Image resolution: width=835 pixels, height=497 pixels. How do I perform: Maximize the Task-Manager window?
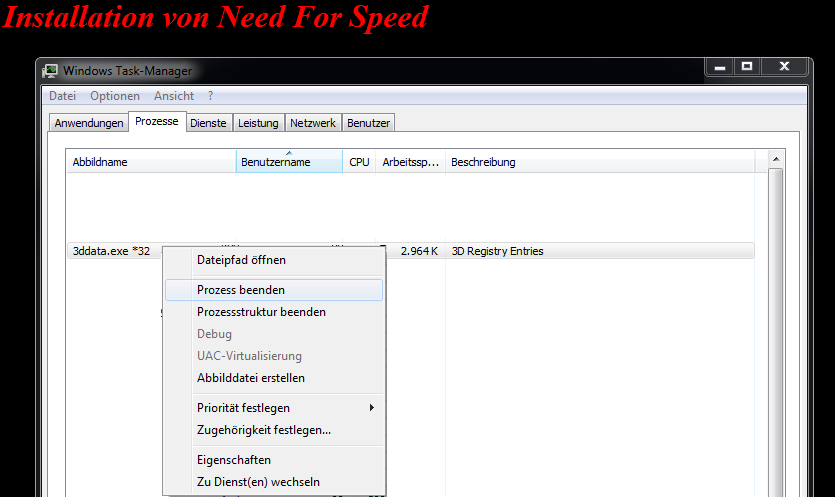[746, 66]
